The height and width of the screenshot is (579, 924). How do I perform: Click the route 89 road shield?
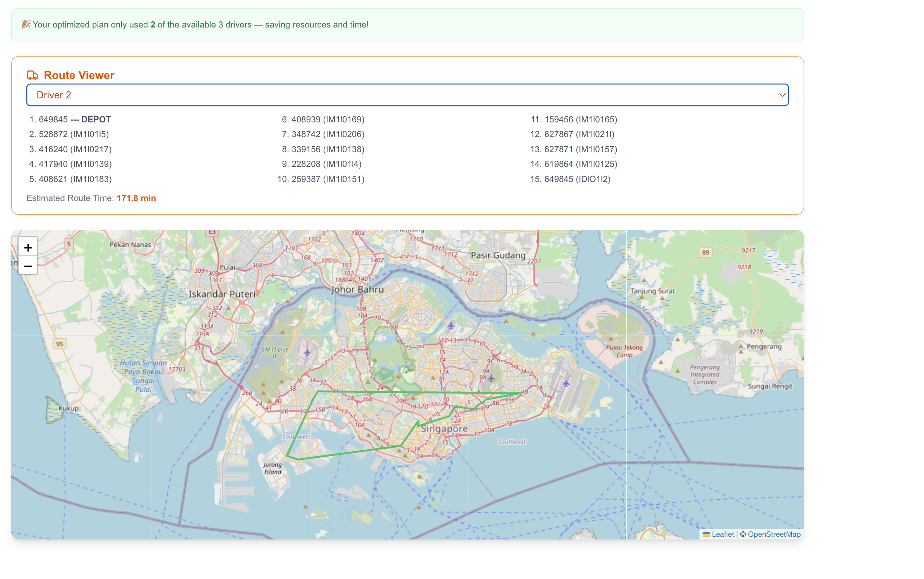coord(705,253)
